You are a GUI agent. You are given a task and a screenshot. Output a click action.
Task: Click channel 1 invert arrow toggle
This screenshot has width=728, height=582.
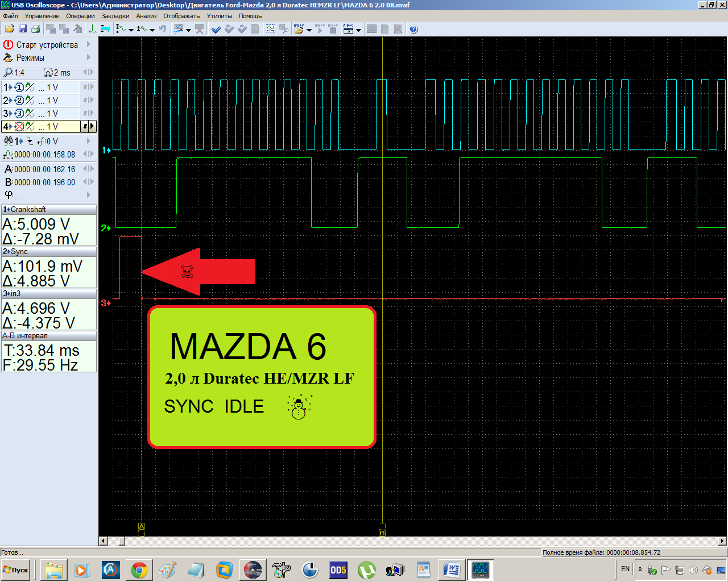point(85,88)
